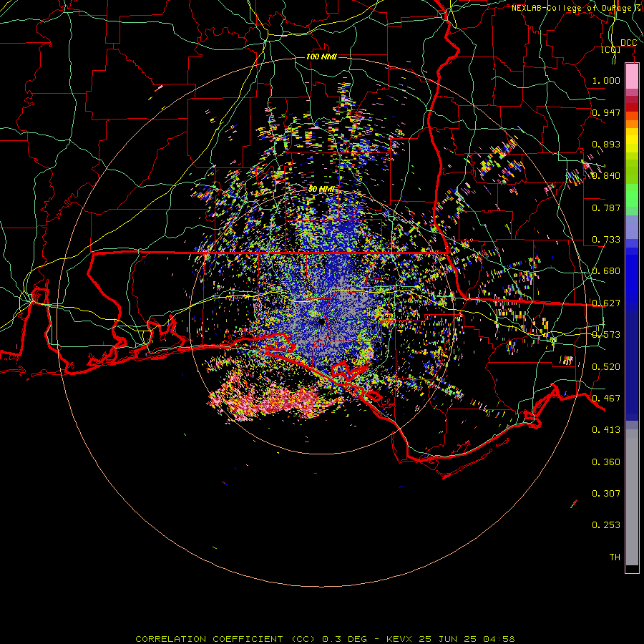The image size is (644, 644).
Task: Click the NEXLAB-College of DuPage credit text
Action: (577, 8)
